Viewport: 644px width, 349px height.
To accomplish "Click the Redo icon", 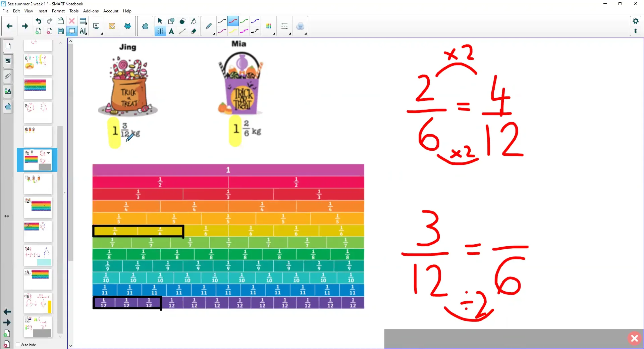I will click(x=49, y=21).
